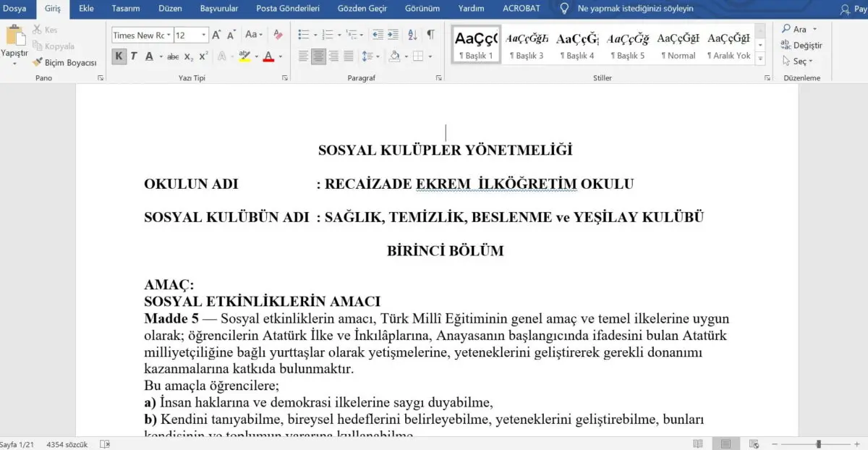Viewport: 868px width, 450px height.
Task: Switch to the Başvurular tab
Action: tap(219, 9)
